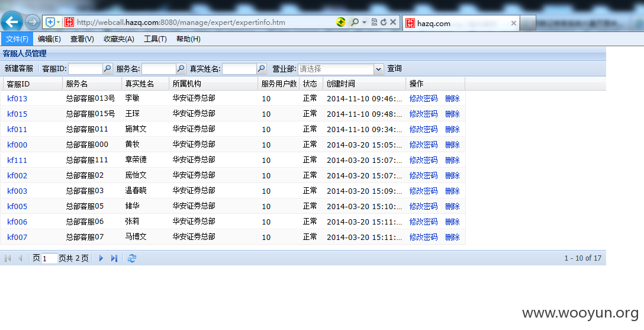Click the compatibility view icon
Image resolution: width=644 pixels, height=330 pixels.
(x=373, y=22)
